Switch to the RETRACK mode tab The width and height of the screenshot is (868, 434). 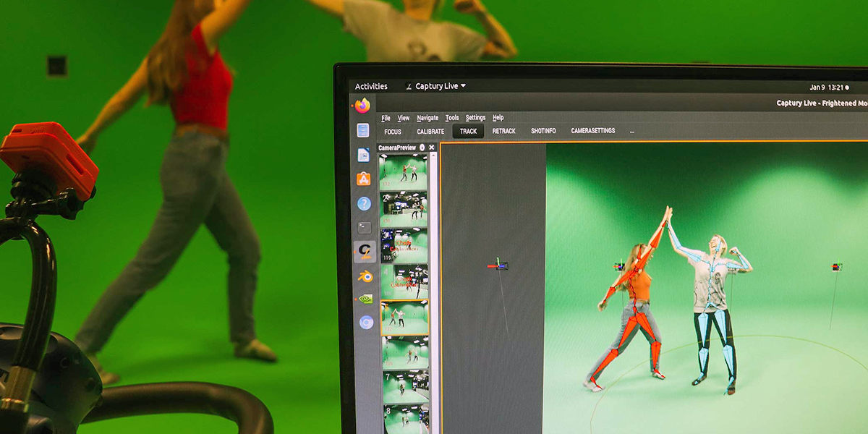pyautogui.click(x=504, y=132)
